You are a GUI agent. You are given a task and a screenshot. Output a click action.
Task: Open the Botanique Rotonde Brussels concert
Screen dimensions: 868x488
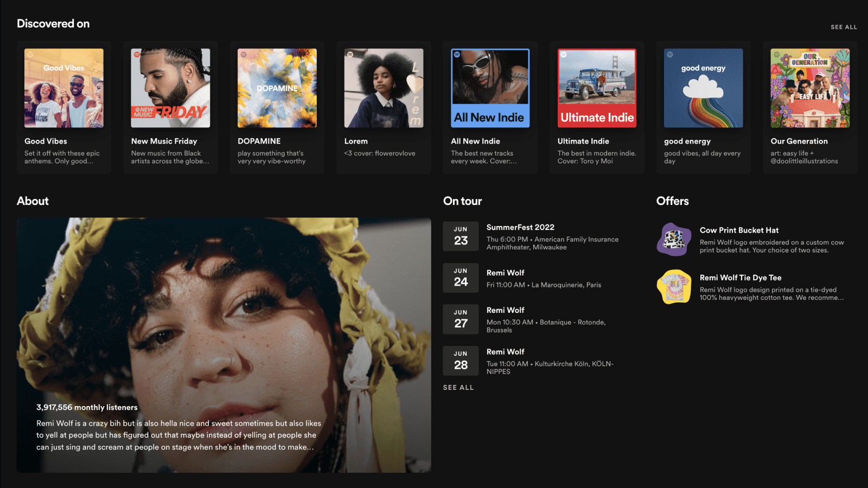[x=546, y=322]
